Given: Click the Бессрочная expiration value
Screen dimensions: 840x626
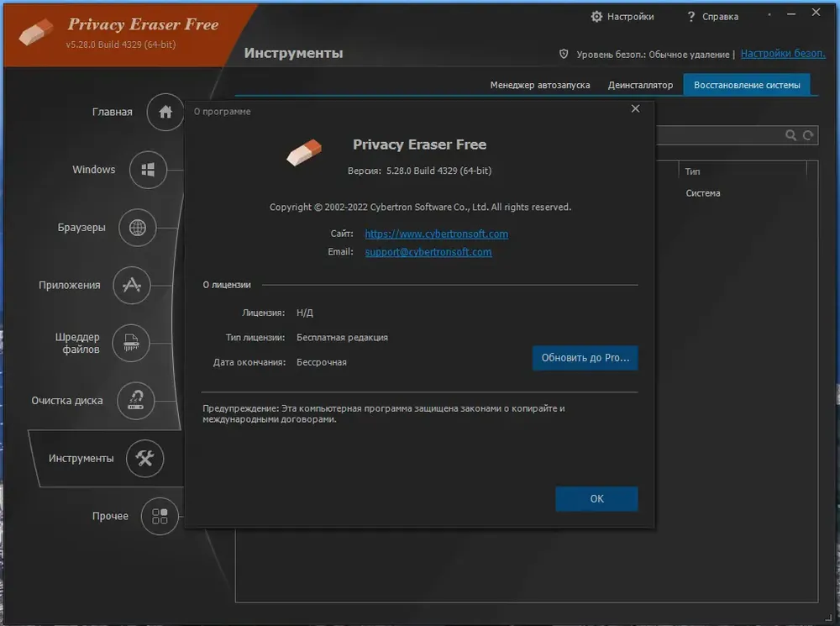Looking at the screenshot, I should pos(322,362).
